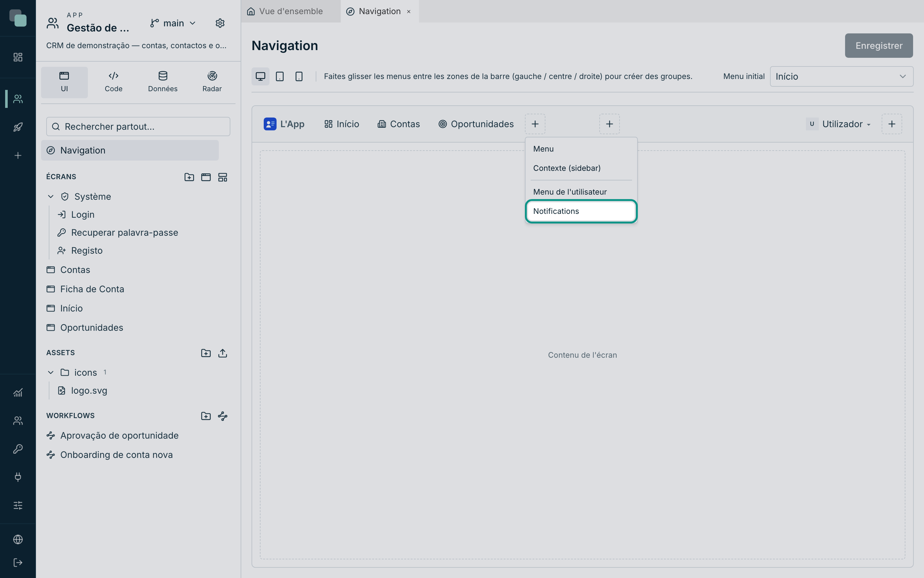The height and width of the screenshot is (578, 924).
Task: Switch to Données section tab
Action: [163, 82]
